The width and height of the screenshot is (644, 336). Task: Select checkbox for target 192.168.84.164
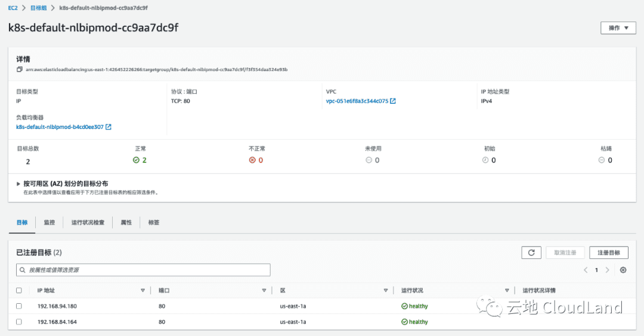tap(19, 322)
